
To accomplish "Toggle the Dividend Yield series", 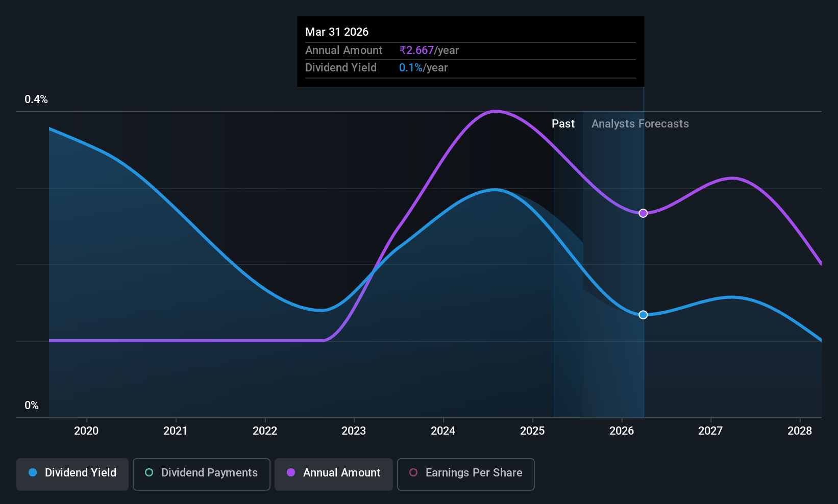I will pyautogui.click(x=72, y=474).
